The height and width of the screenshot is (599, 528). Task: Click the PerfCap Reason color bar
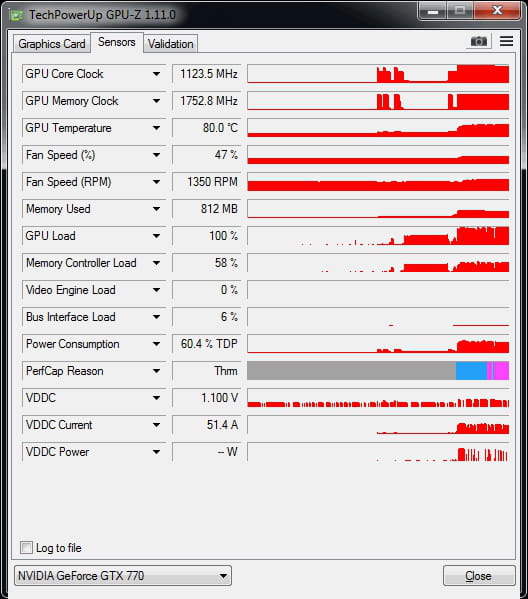(378, 371)
